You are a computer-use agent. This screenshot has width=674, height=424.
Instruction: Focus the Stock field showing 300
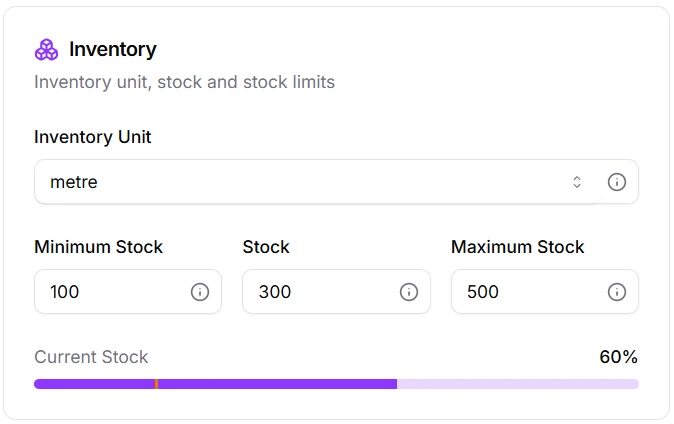[x=320, y=292]
